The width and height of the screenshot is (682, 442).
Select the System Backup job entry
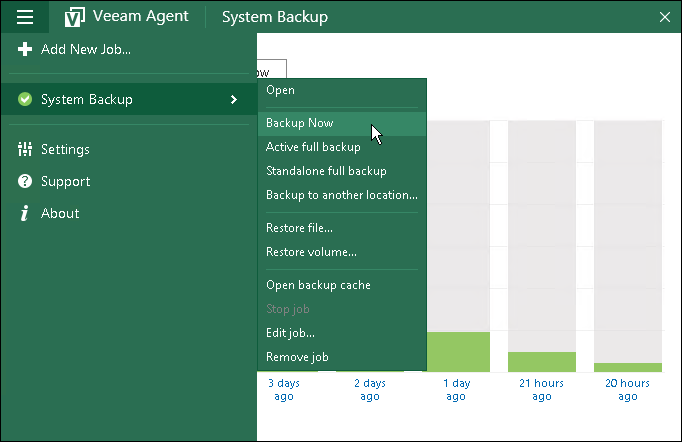pos(129,99)
